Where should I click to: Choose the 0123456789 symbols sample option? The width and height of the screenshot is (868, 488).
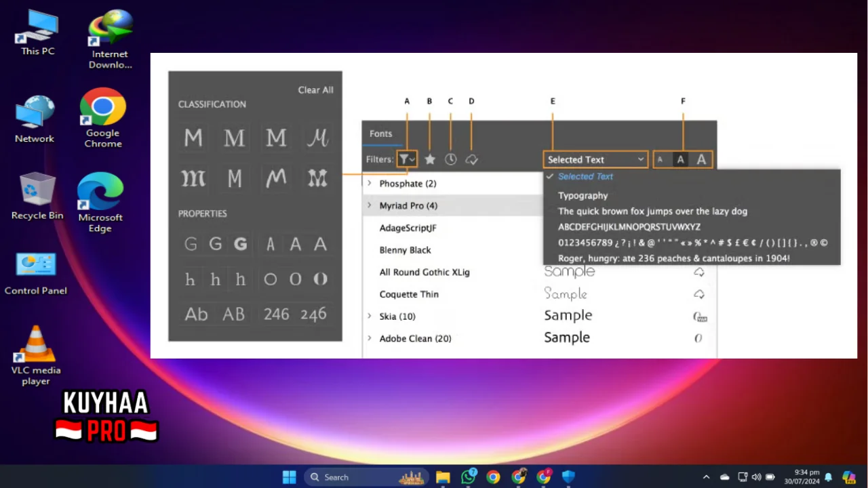point(692,243)
